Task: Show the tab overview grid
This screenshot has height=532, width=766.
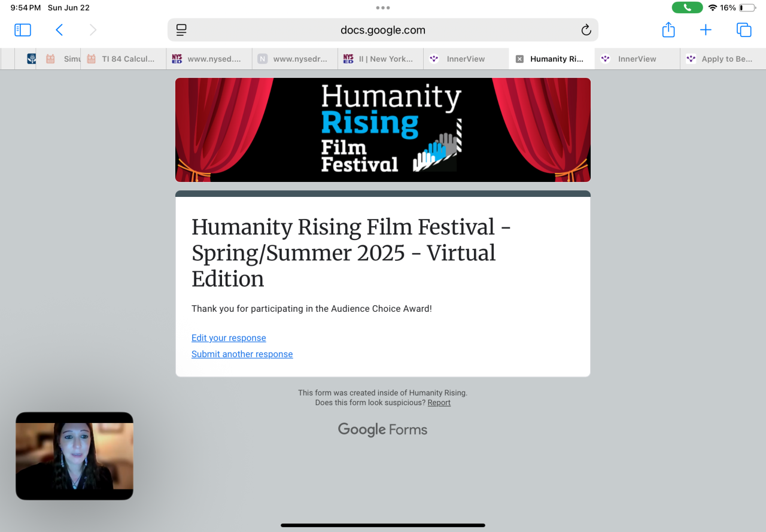Action: [744, 30]
